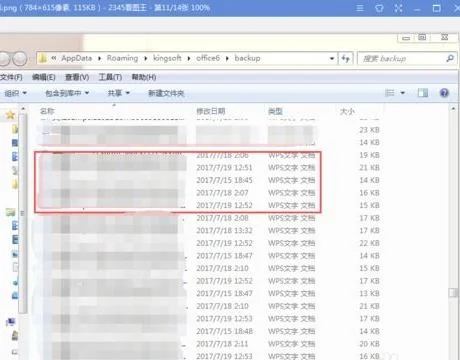The height and width of the screenshot is (360, 460).
Task: Open the 帮助(H) menu
Action: click(x=144, y=77)
